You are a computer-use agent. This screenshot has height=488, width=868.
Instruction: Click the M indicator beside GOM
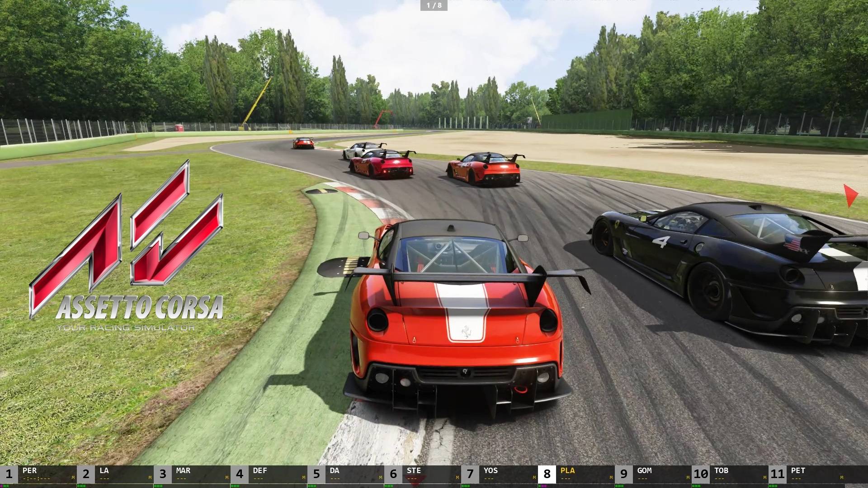(x=688, y=477)
